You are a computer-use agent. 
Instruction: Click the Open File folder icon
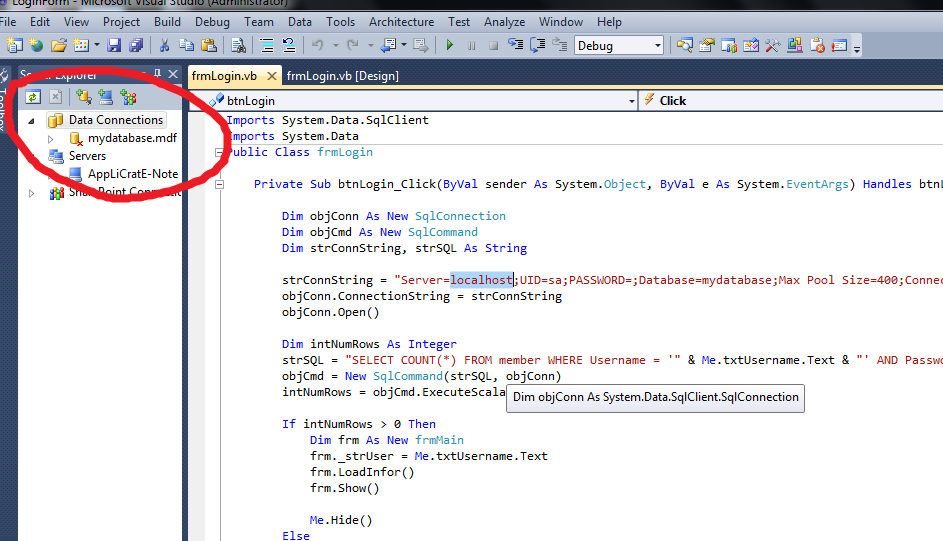tap(58, 45)
